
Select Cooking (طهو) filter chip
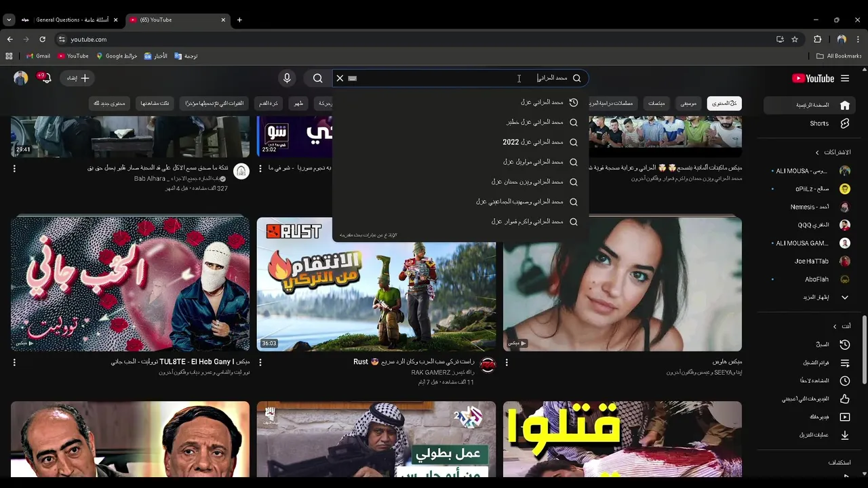[298, 103]
